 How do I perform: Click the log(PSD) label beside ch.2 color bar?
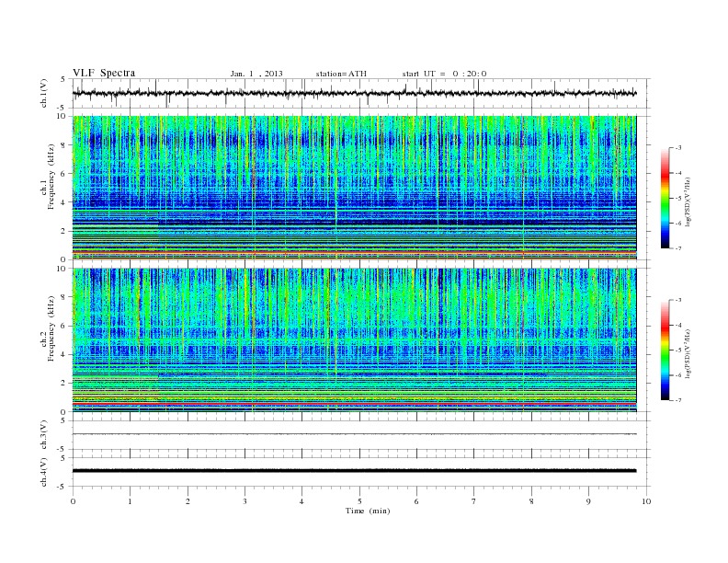(688, 353)
